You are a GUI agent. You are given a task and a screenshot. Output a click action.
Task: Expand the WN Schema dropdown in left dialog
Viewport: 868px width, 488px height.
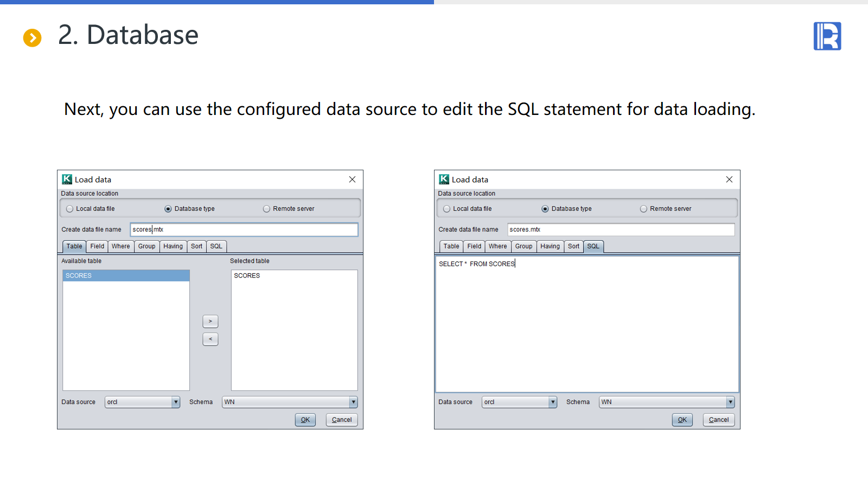[353, 402]
